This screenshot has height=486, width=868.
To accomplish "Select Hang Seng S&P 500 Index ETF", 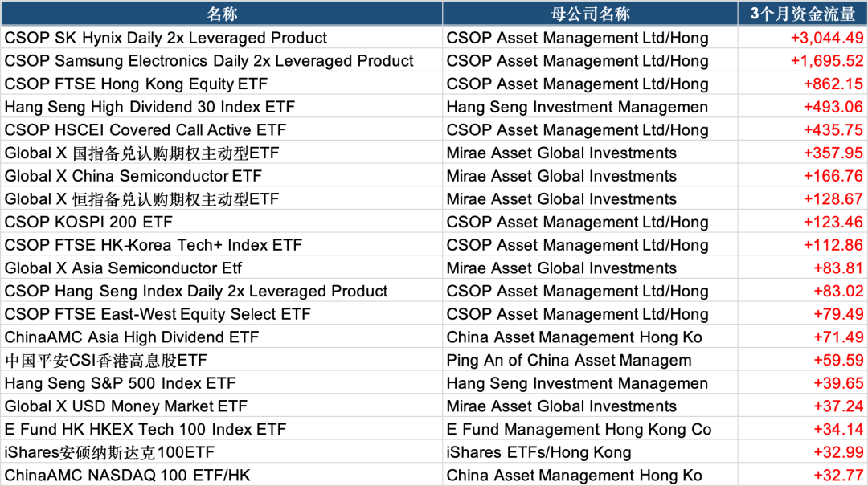I will pos(222,383).
